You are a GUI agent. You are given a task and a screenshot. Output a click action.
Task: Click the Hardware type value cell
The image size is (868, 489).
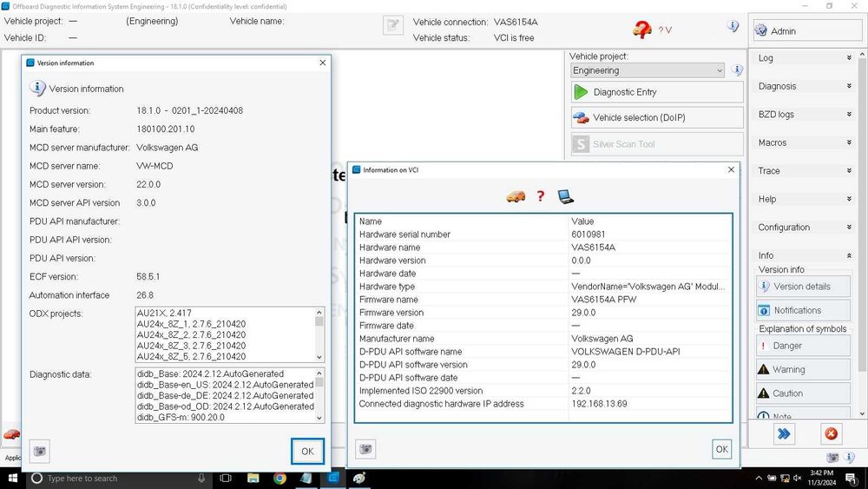coord(650,287)
